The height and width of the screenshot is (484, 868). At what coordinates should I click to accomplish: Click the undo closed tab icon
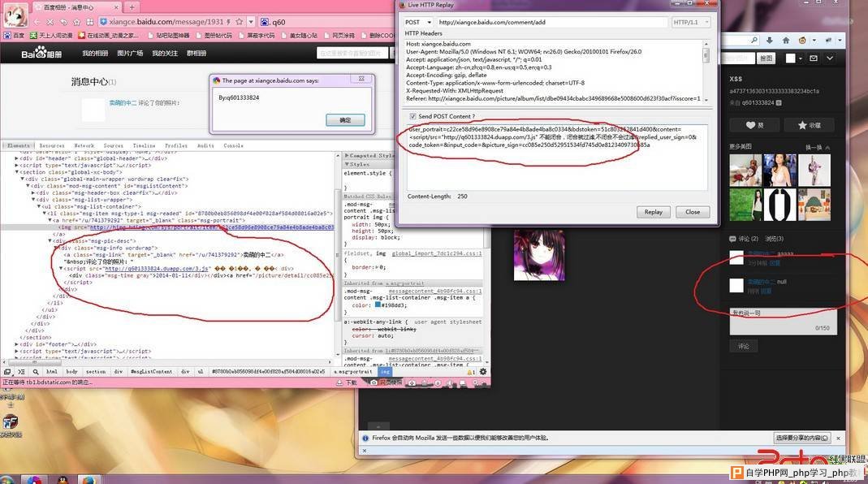(63, 22)
